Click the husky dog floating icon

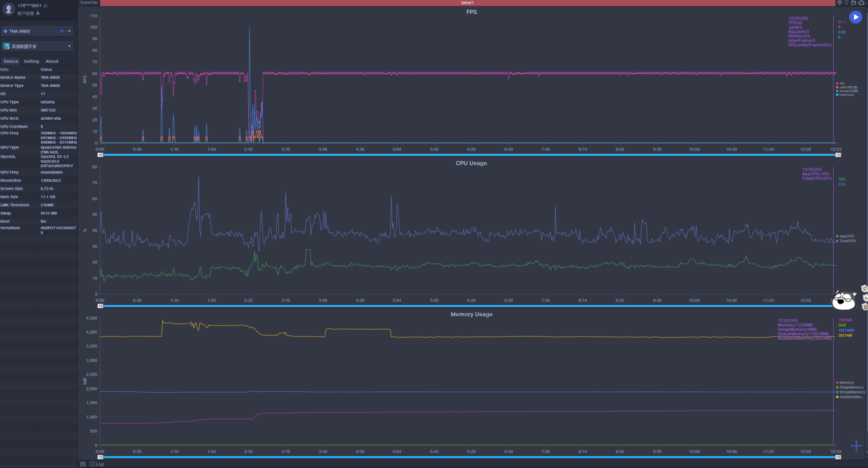[x=844, y=300]
